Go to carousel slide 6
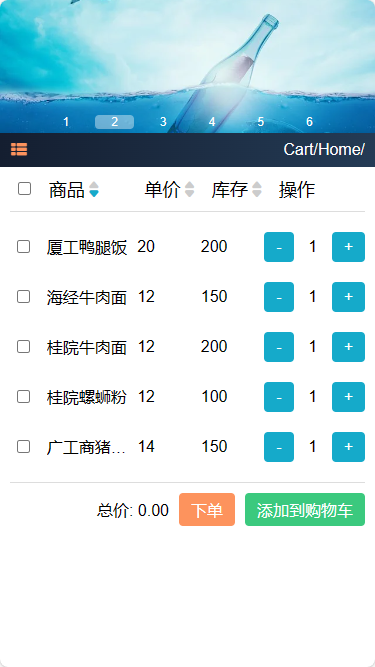The image size is (375, 667). coord(310,122)
